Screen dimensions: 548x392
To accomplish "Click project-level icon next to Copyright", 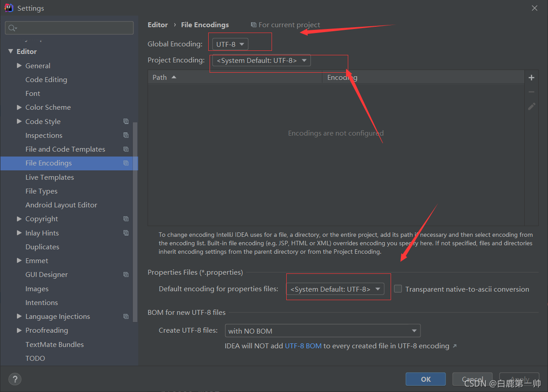I will (126, 219).
